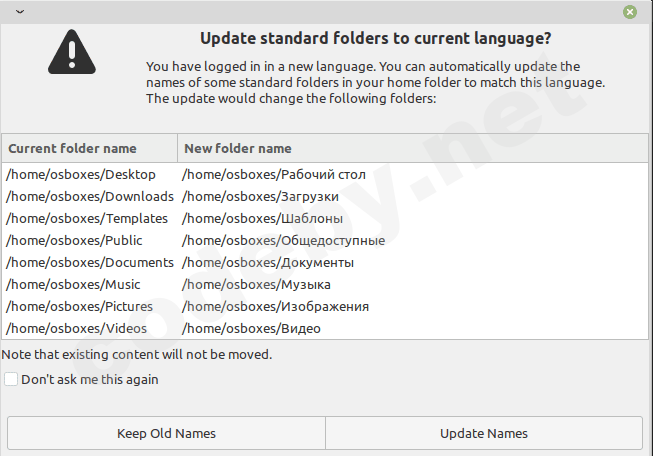
Task: Click the new name /home/osboxes/Рабочий стол
Action: pos(260,175)
